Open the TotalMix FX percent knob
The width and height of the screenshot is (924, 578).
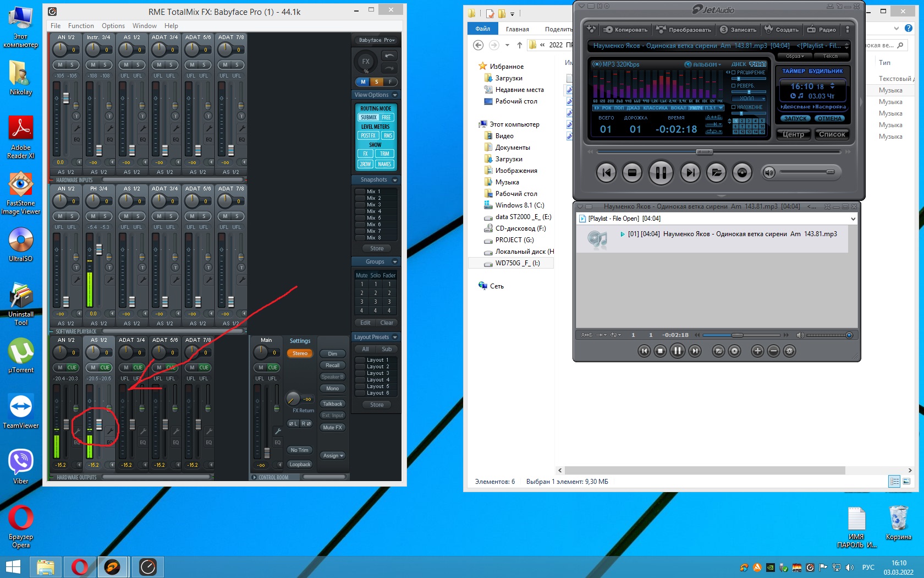tap(366, 62)
